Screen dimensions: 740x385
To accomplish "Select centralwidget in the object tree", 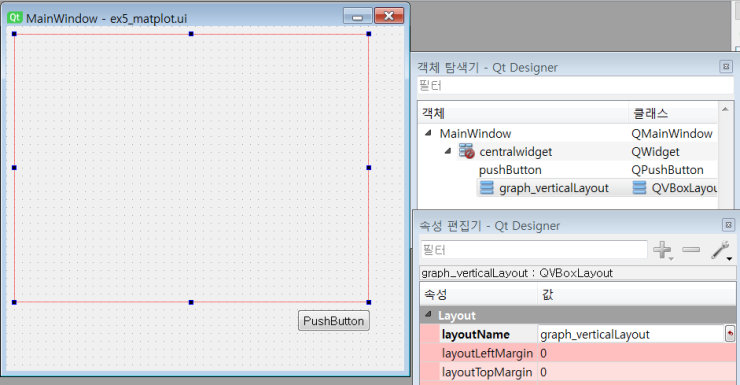I will point(515,152).
